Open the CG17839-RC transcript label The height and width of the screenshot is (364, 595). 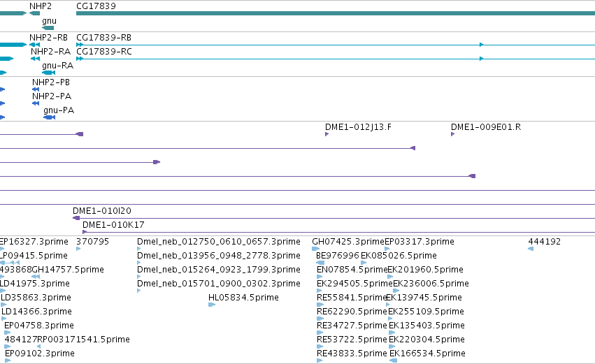click(104, 52)
